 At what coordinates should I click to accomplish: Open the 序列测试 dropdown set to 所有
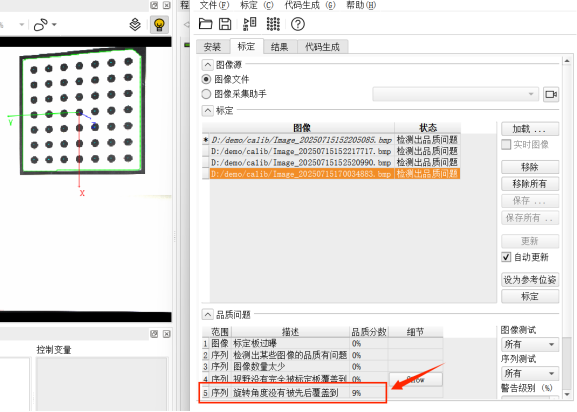530,373
